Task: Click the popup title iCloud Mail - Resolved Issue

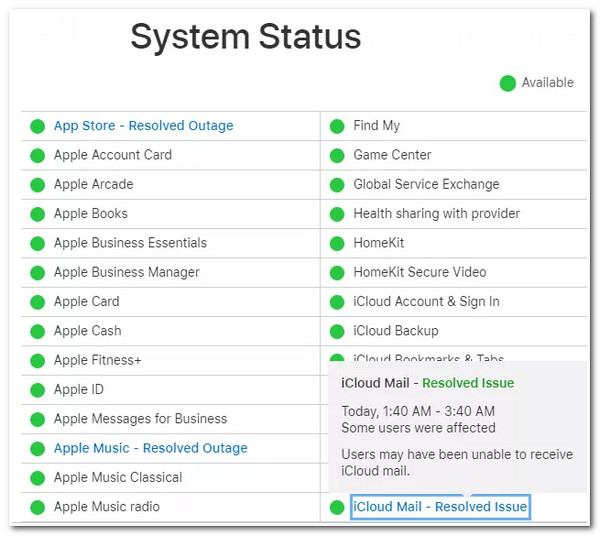Action: pyautogui.click(x=427, y=383)
